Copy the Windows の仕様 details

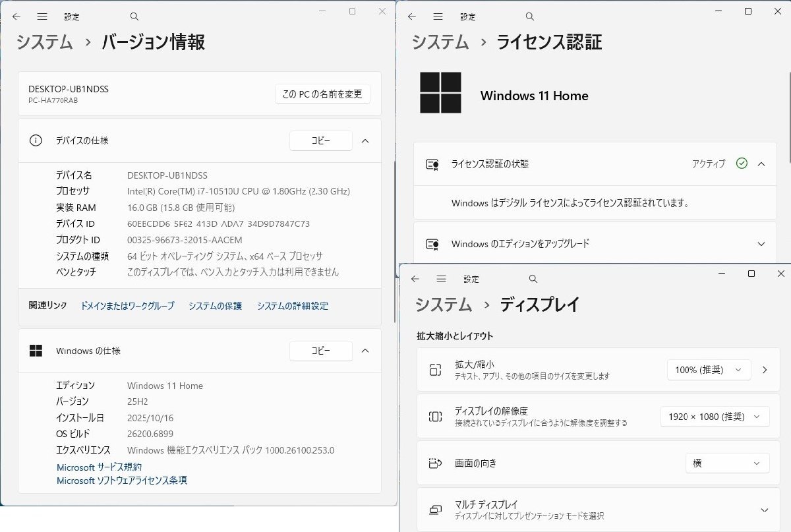pyautogui.click(x=321, y=351)
